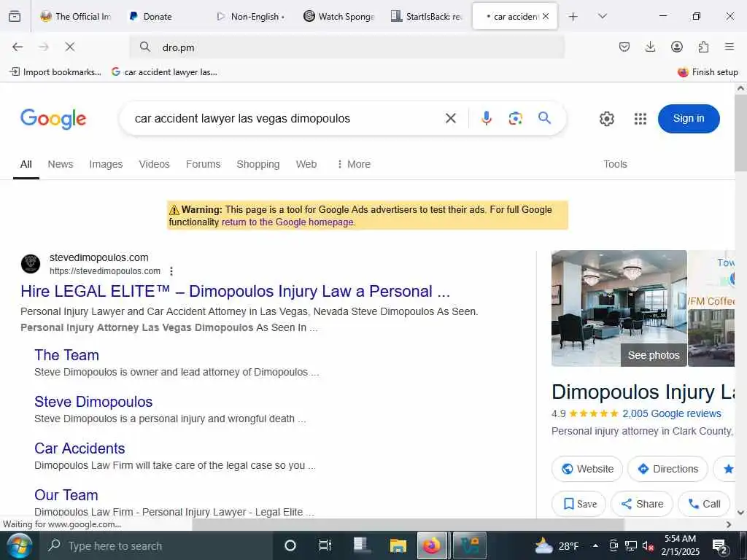Open car accident lawyer las bookmark
This screenshot has height=560, width=747.
tap(164, 72)
